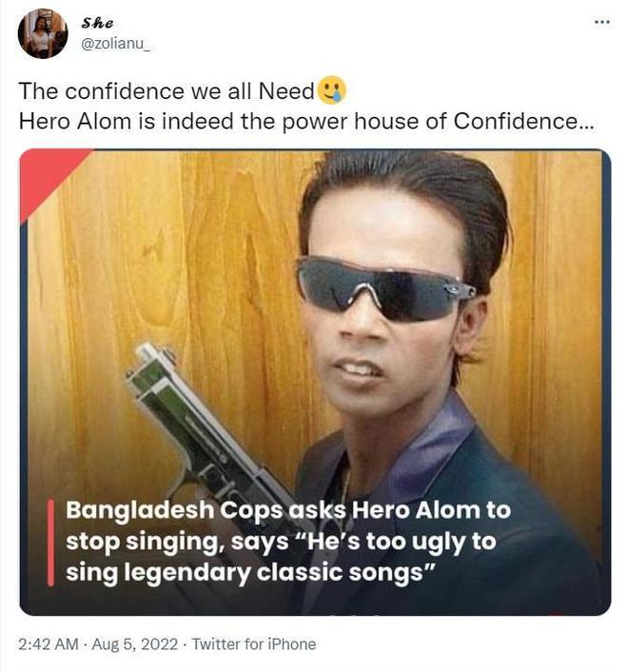Click the 'Hero Alom is indeed' tweet line
Image resolution: width=628 pixels, height=672 pixels.
coord(306,121)
